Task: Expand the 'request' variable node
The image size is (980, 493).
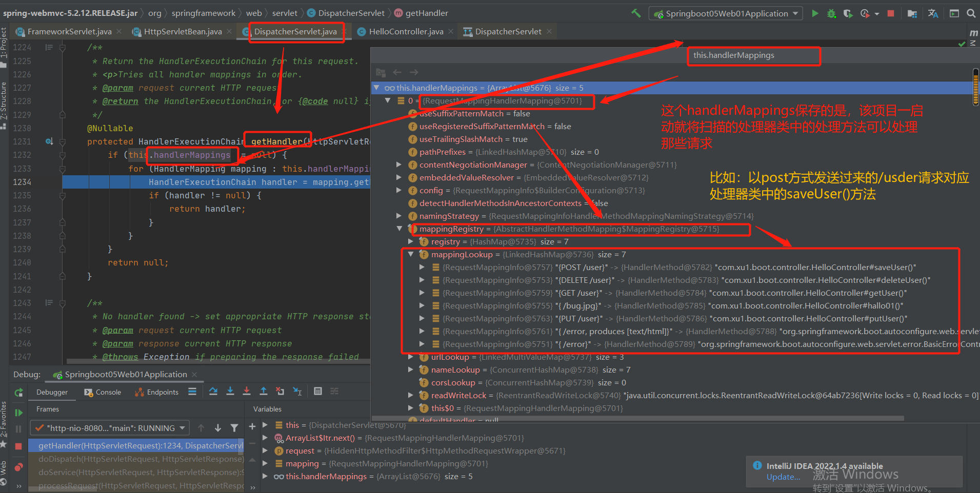Action: (265, 451)
